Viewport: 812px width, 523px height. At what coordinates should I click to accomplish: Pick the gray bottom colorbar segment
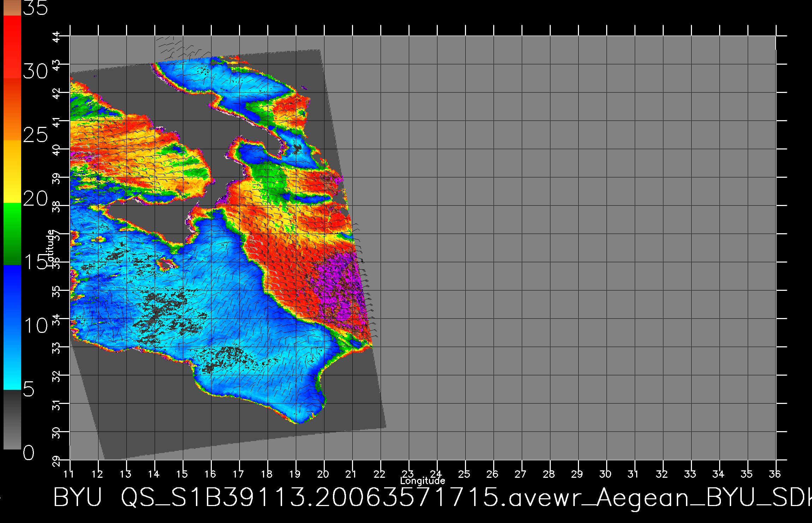tap(12, 419)
